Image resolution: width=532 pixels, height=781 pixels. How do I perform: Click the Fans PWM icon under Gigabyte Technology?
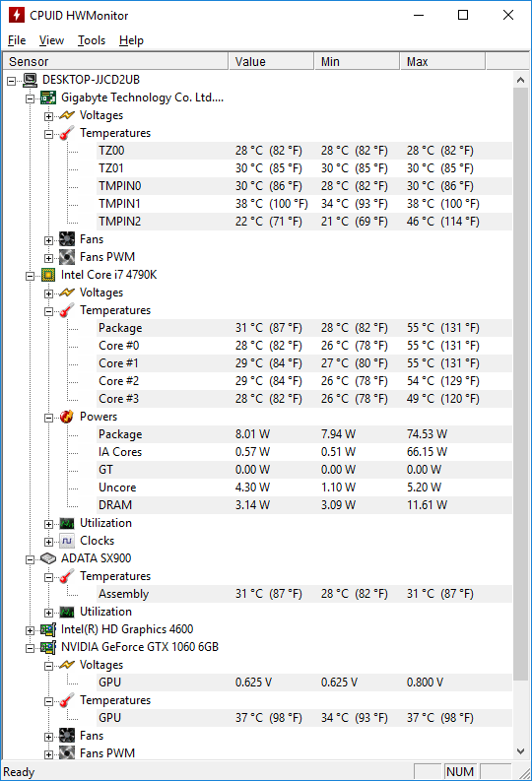(x=67, y=257)
